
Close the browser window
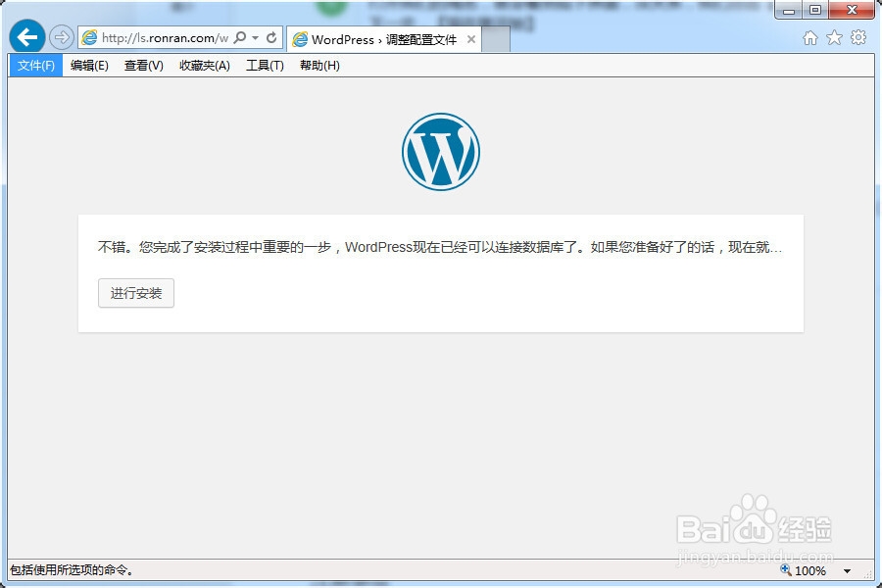852,10
